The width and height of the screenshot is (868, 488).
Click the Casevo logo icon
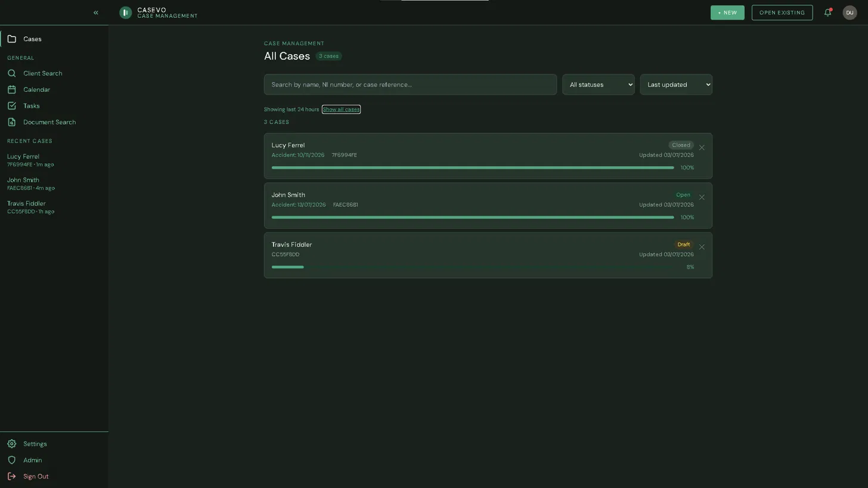click(125, 13)
